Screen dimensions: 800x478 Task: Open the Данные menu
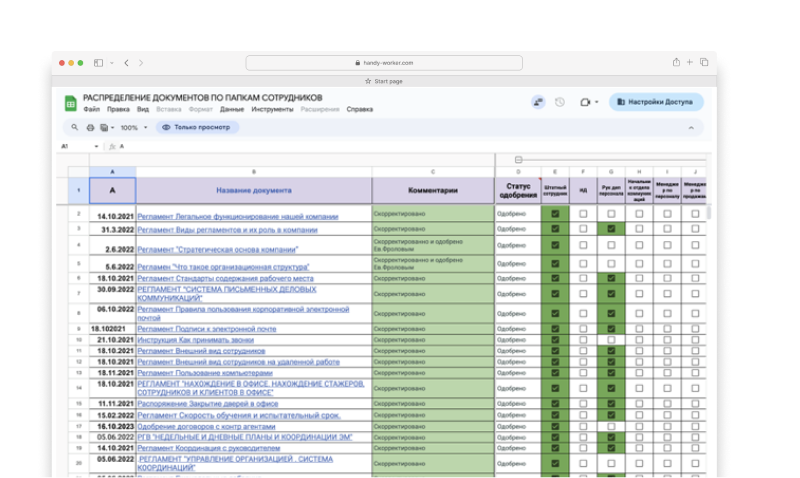click(x=232, y=109)
